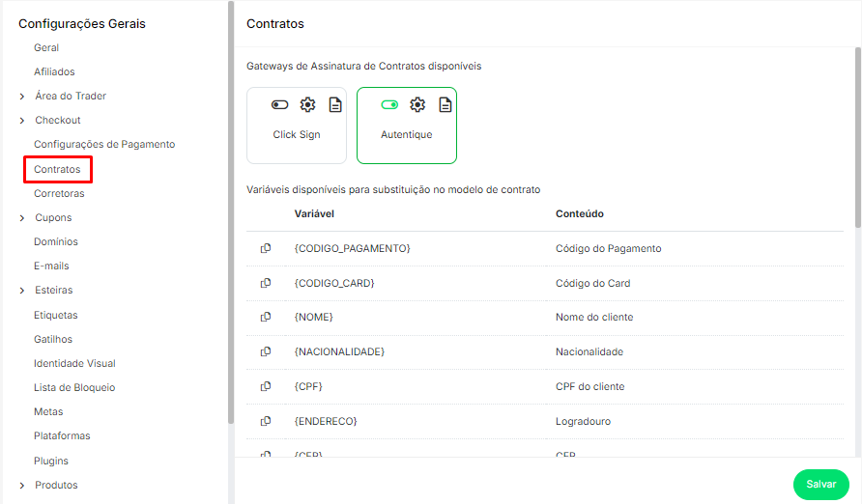The width and height of the screenshot is (862, 504).
Task: Open Click Sign contract document icon
Action: coord(335,105)
